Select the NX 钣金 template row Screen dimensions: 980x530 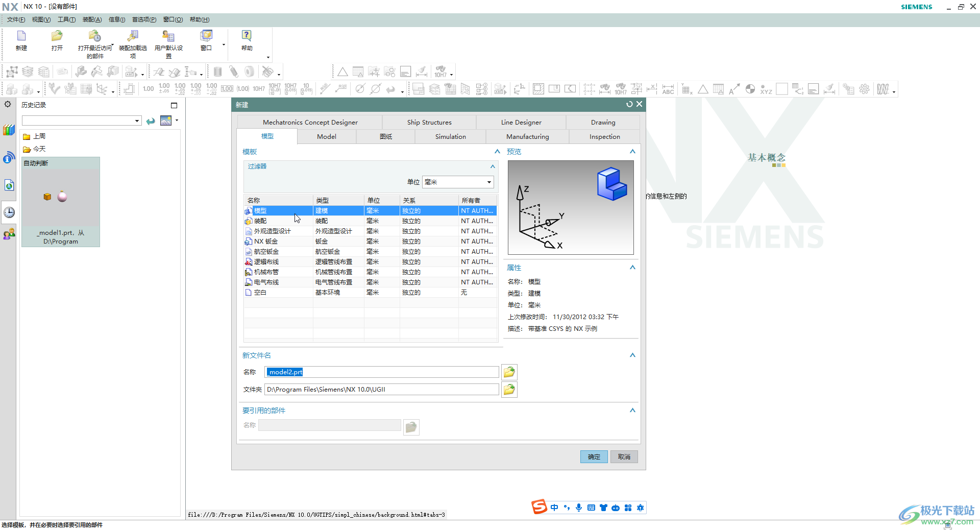point(370,242)
